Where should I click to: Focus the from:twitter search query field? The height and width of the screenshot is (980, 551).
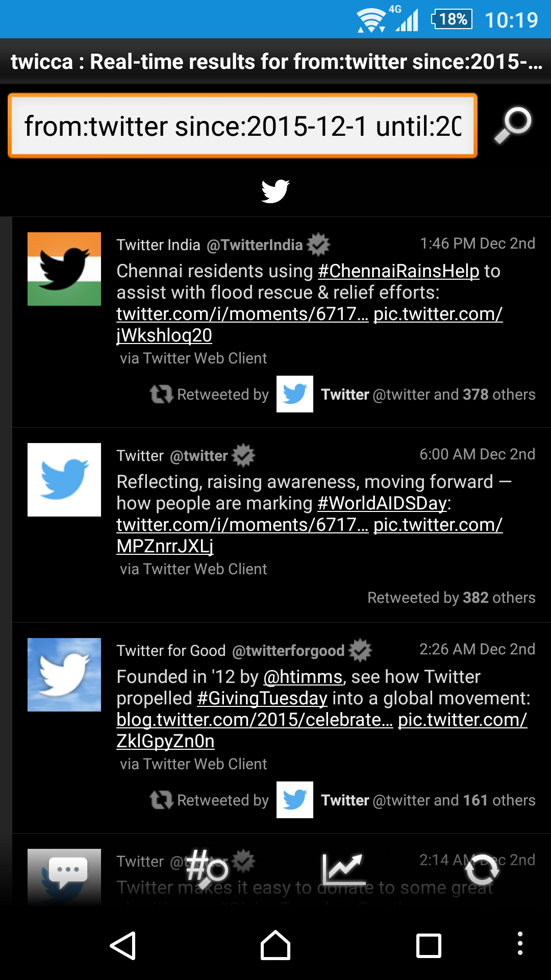pos(243,126)
